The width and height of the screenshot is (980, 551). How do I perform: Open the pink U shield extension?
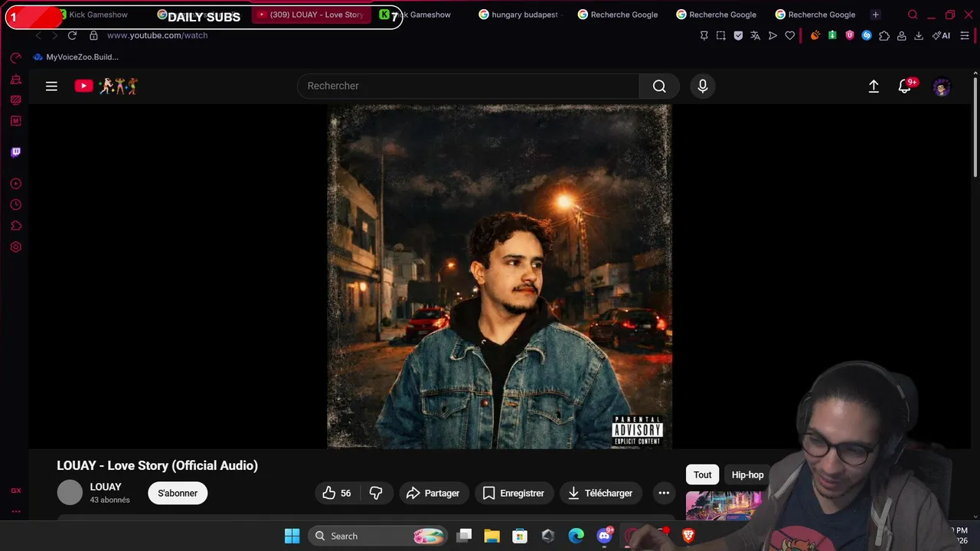[x=850, y=35]
